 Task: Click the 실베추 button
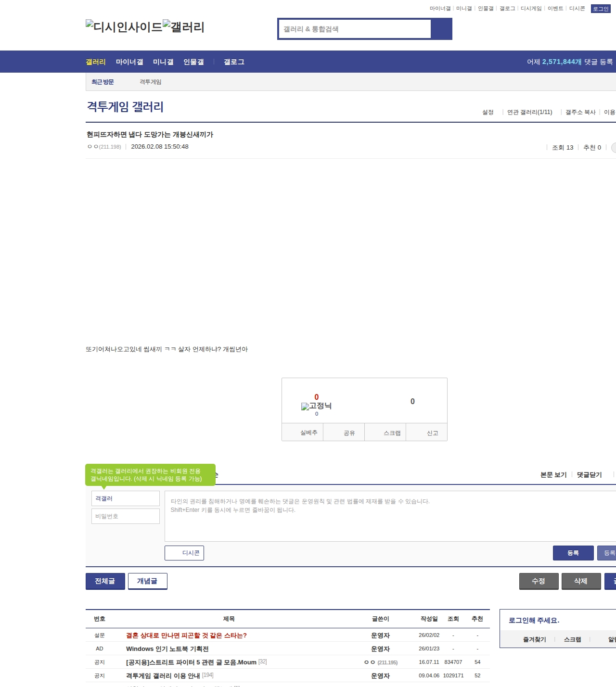303,433
